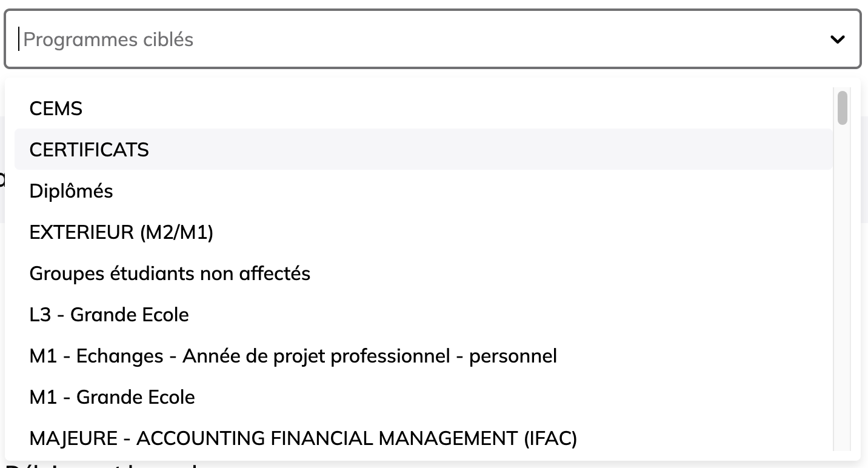
Task: Select CEMS from the list
Action: point(424,109)
